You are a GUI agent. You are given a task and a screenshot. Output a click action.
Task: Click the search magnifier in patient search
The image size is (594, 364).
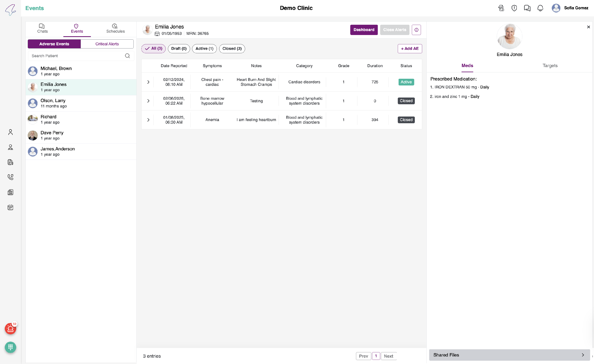[127, 56]
